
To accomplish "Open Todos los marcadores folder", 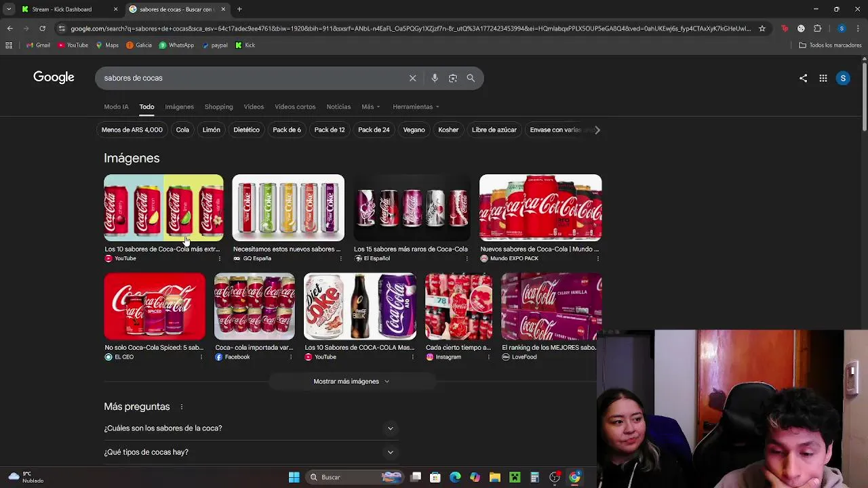I will pyautogui.click(x=830, y=45).
